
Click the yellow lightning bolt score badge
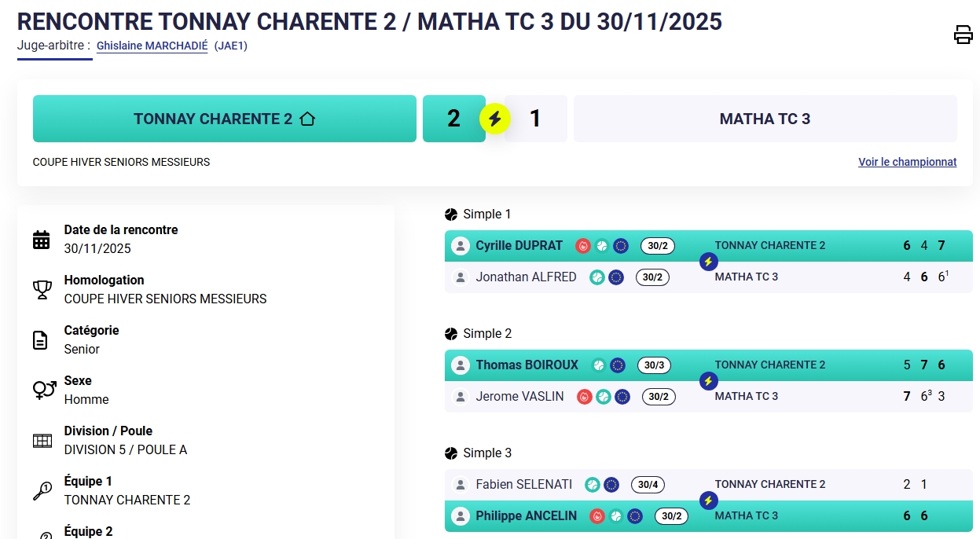pyautogui.click(x=495, y=119)
